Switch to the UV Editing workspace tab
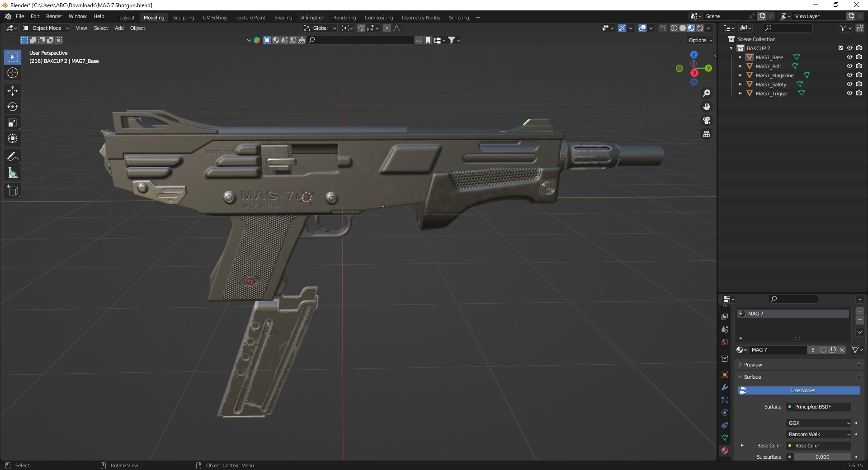The image size is (868, 470). (x=215, y=18)
